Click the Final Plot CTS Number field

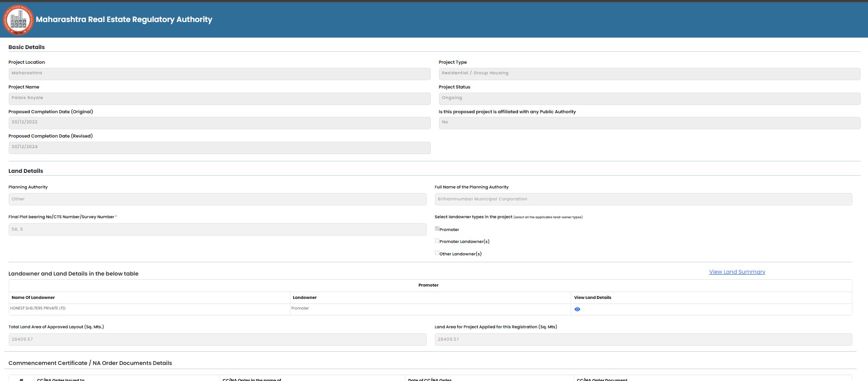217,230
